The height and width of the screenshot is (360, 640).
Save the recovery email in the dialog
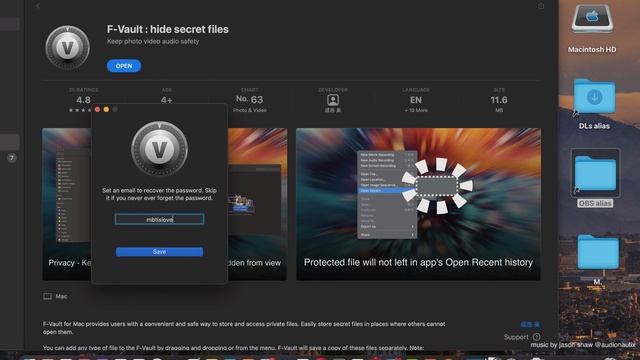[159, 252]
